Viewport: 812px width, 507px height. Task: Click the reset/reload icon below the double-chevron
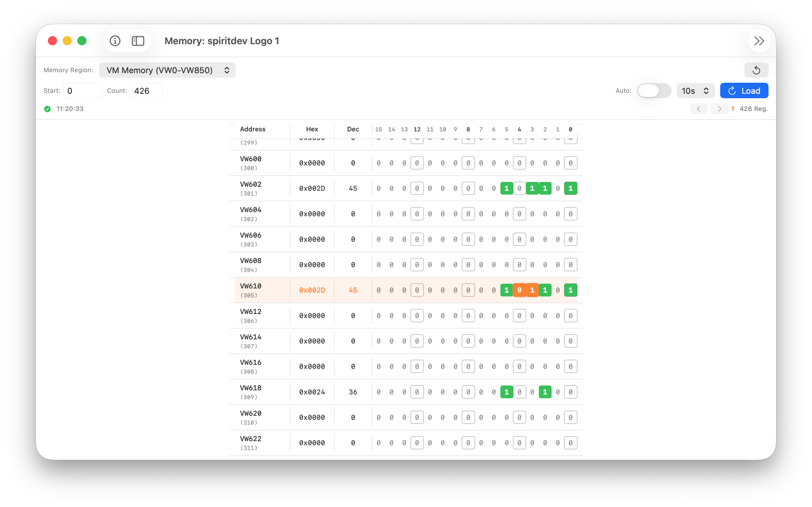click(756, 70)
